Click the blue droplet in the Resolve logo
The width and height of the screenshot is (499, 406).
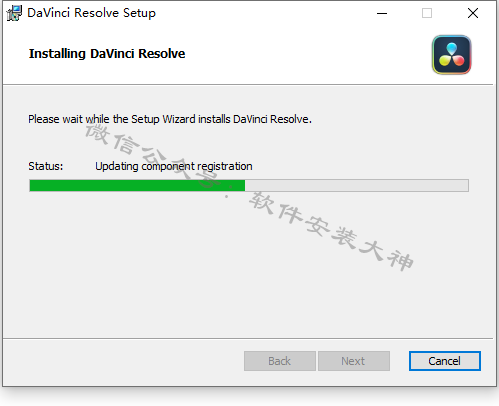[452, 49]
